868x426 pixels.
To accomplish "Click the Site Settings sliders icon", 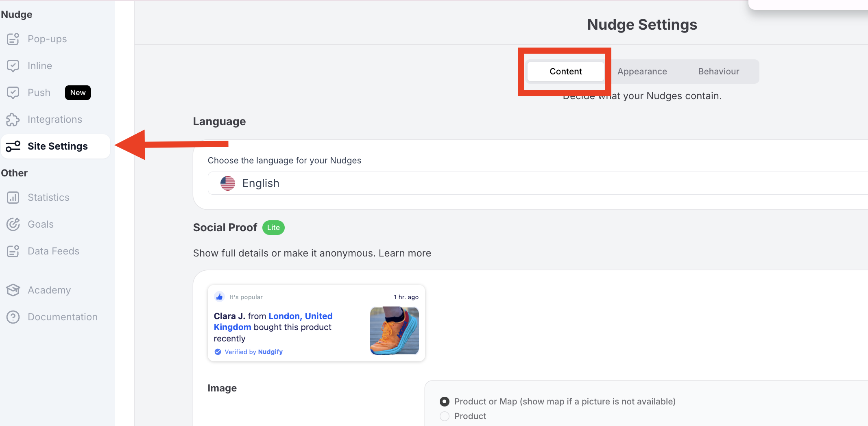I will tap(13, 146).
